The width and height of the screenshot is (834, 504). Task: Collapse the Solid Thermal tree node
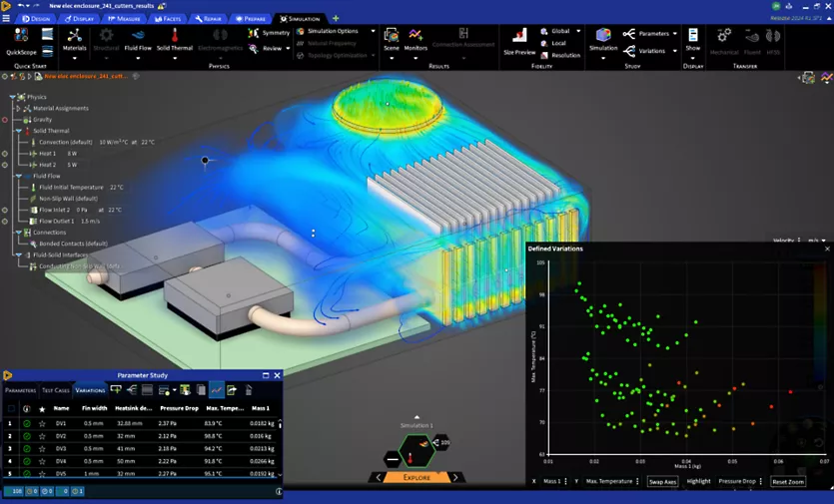click(x=18, y=131)
